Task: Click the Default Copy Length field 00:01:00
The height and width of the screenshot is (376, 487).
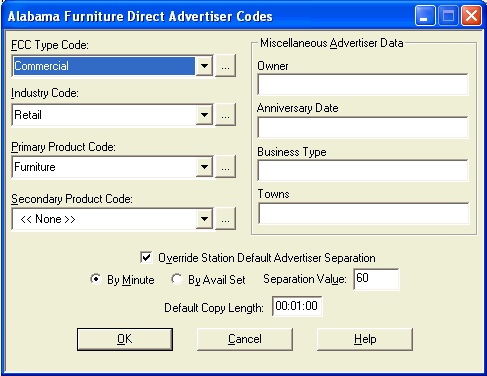Action: tap(297, 306)
